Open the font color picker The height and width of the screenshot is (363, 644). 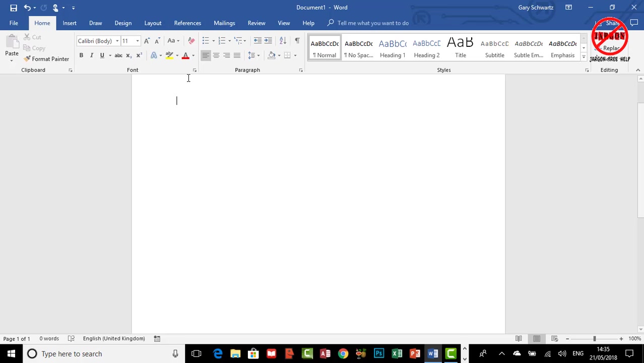point(193,55)
